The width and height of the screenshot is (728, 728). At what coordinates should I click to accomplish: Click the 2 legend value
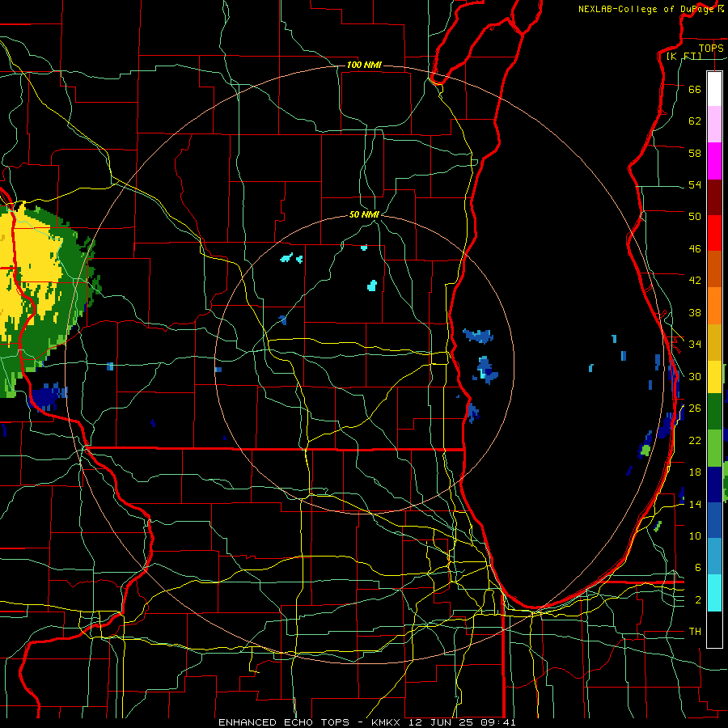point(698,600)
